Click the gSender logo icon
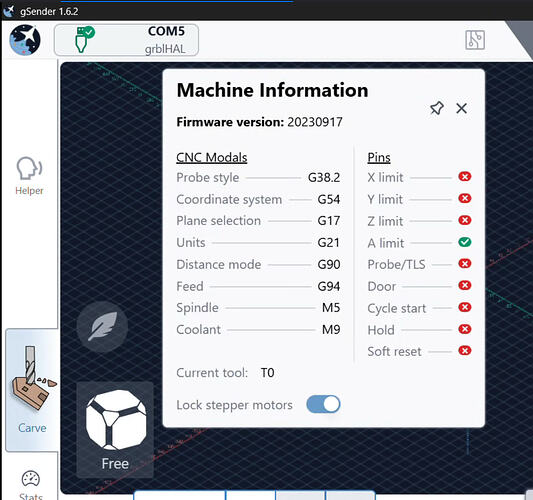Viewport: 533px width, 500px height. [x=25, y=40]
